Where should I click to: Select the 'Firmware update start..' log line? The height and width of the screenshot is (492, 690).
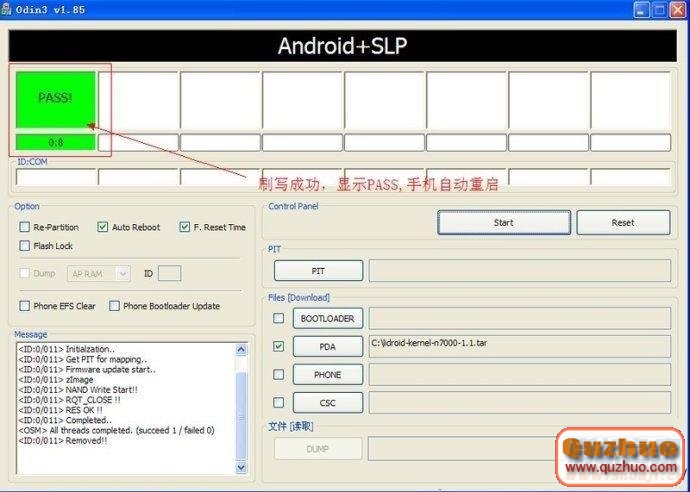click(87, 369)
